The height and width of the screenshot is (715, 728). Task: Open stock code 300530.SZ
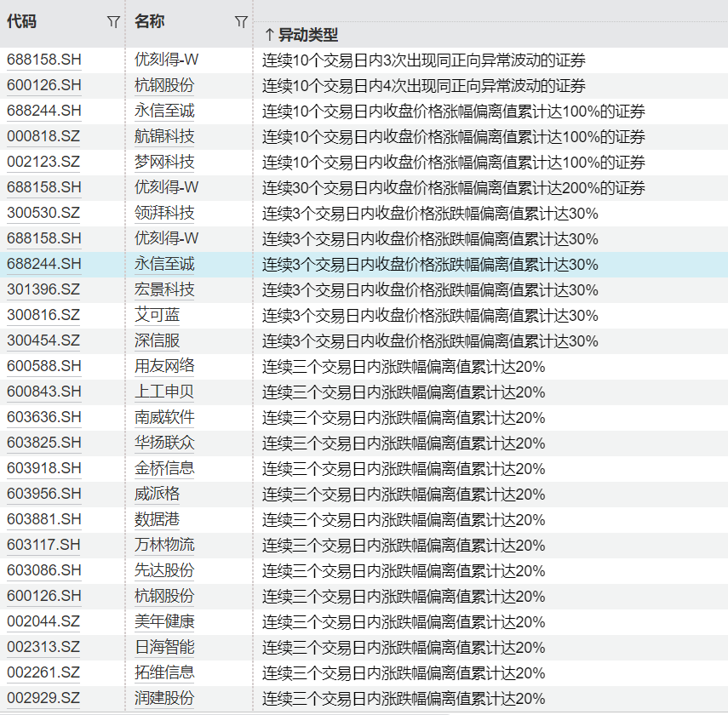[43, 213]
